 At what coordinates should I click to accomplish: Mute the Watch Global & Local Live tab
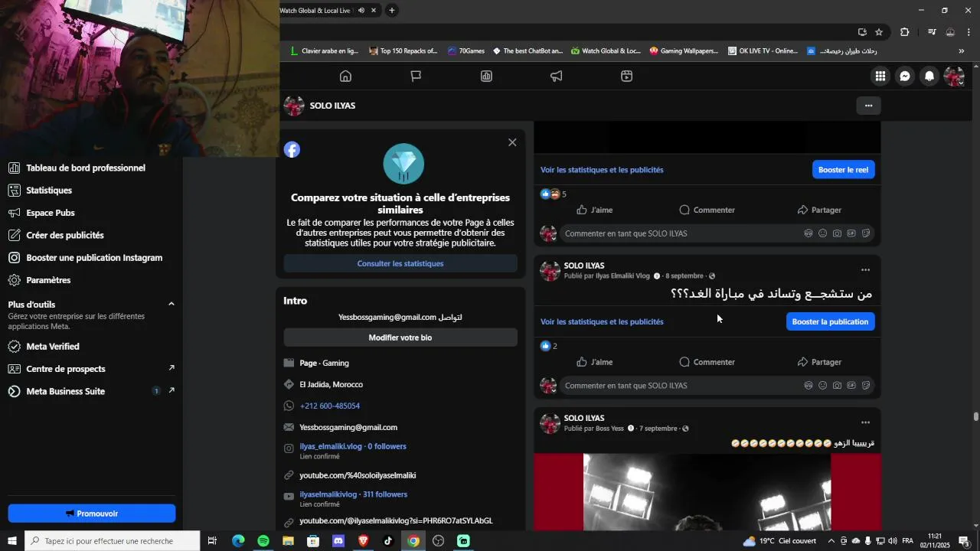pos(361,11)
